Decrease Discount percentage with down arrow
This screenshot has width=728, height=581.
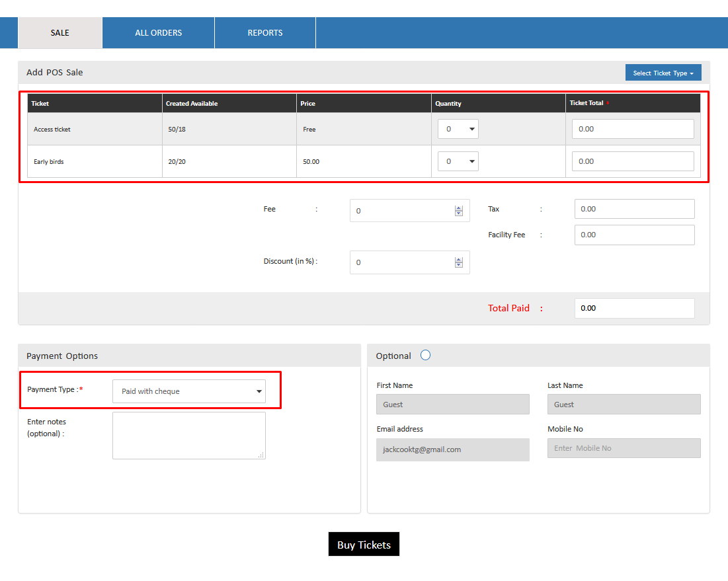[459, 265]
